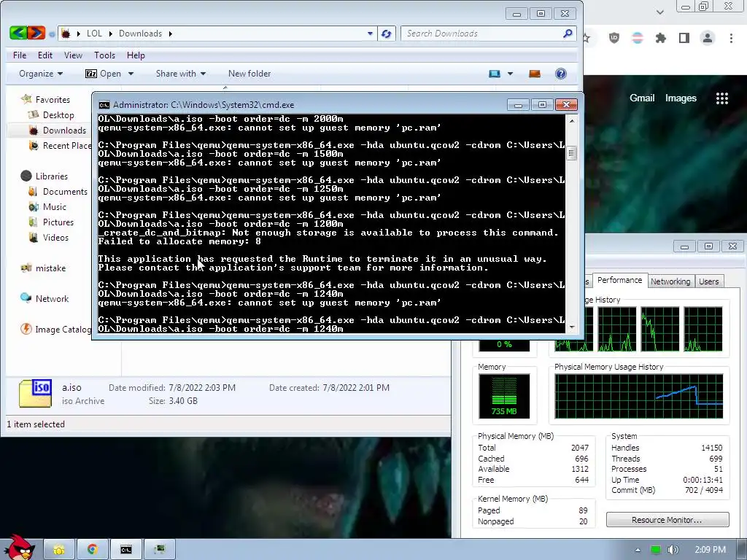This screenshot has width=747, height=560.
Task: Open the Images link
Action: tap(681, 98)
